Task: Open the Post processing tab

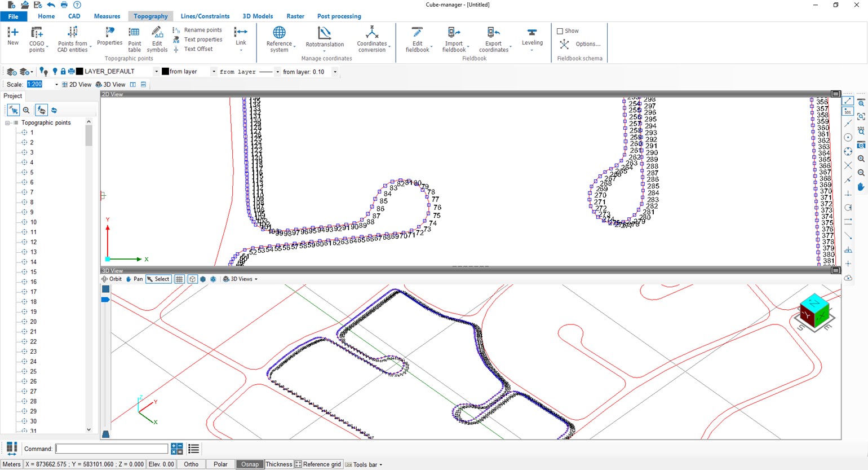Action: (x=339, y=16)
